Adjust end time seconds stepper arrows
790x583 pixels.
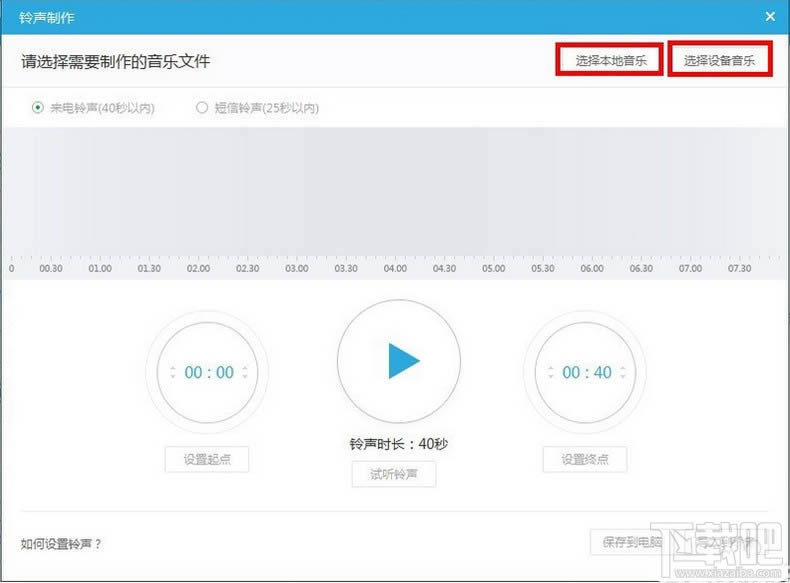[x=623, y=372]
